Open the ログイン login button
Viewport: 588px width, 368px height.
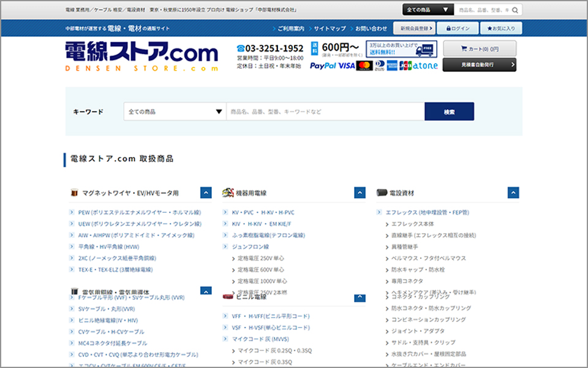458,28
